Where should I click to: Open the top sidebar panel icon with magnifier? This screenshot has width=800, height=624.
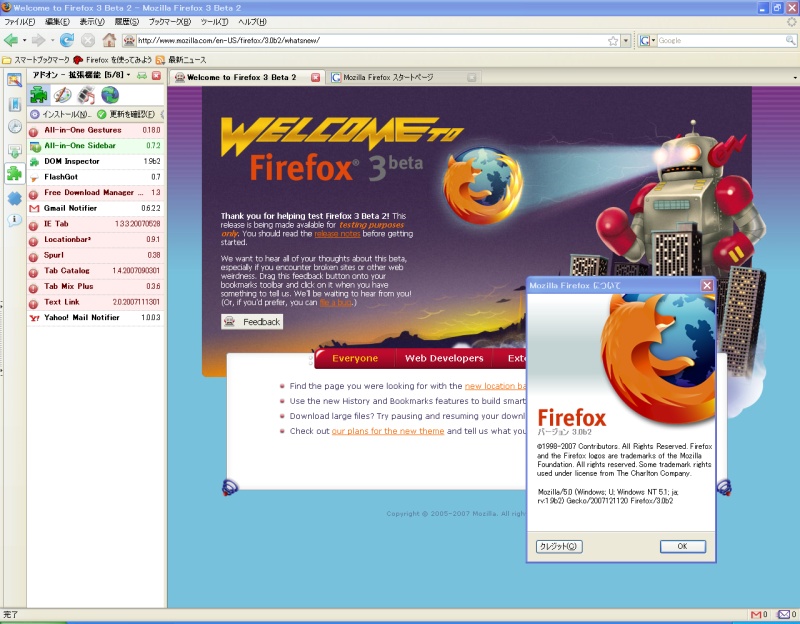point(14,80)
